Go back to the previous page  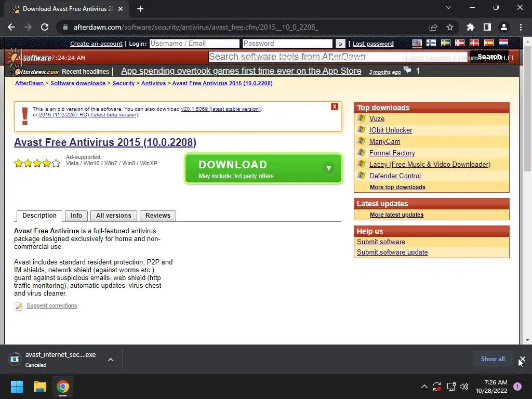(11, 27)
